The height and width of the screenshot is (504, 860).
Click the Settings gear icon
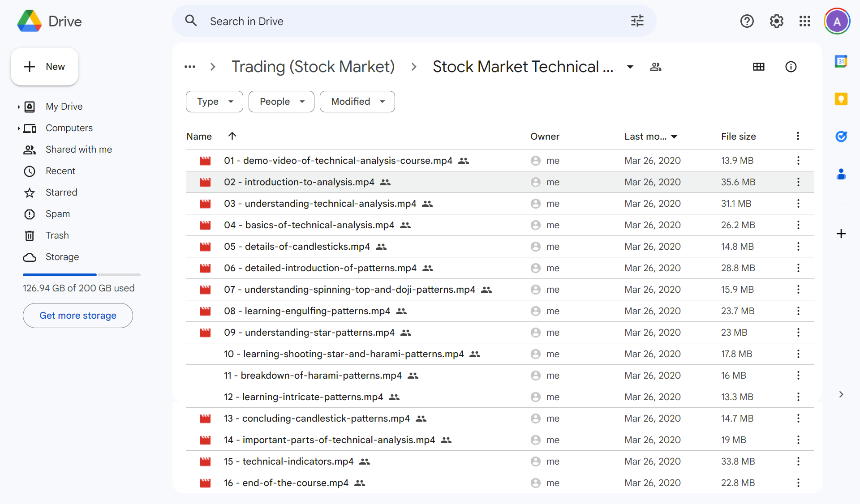tap(776, 21)
